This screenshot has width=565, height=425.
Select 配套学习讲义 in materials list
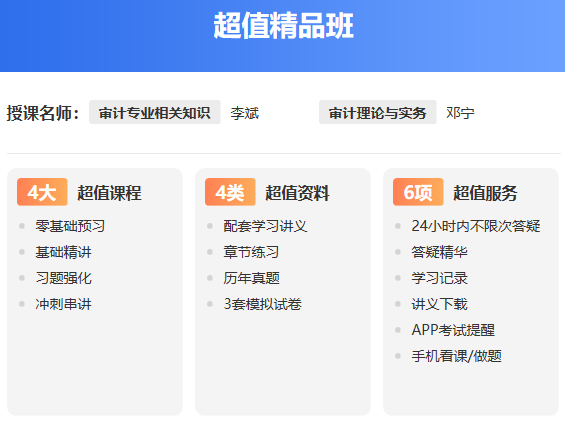pos(265,226)
